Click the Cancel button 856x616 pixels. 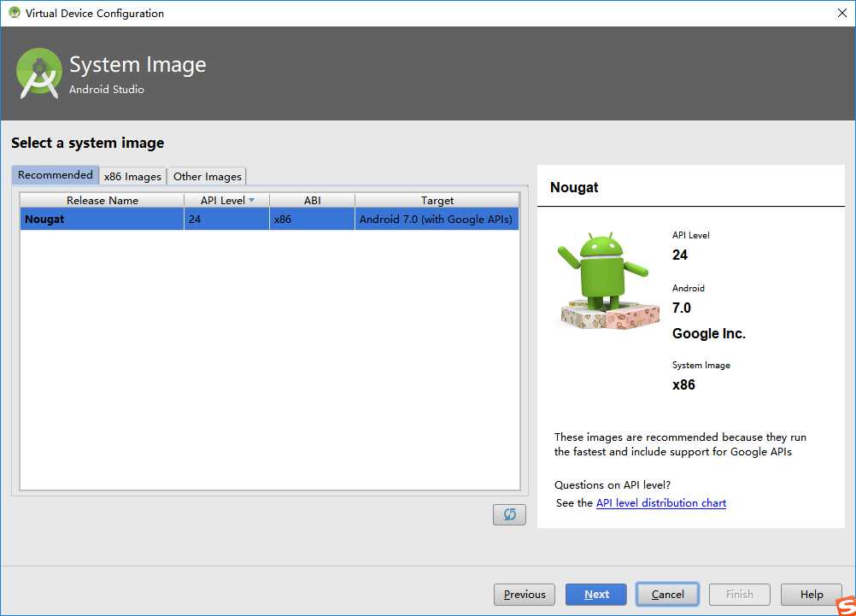click(668, 594)
